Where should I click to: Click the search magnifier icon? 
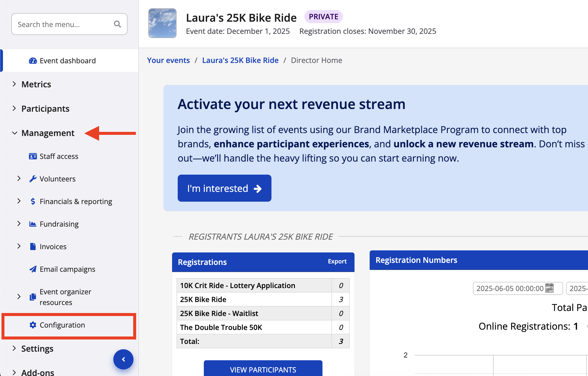pyautogui.click(x=117, y=24)
